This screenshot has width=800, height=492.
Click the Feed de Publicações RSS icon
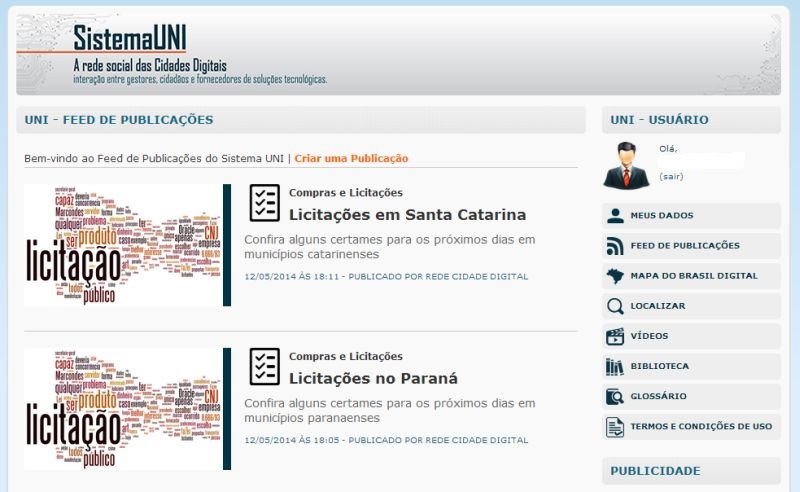615,245
